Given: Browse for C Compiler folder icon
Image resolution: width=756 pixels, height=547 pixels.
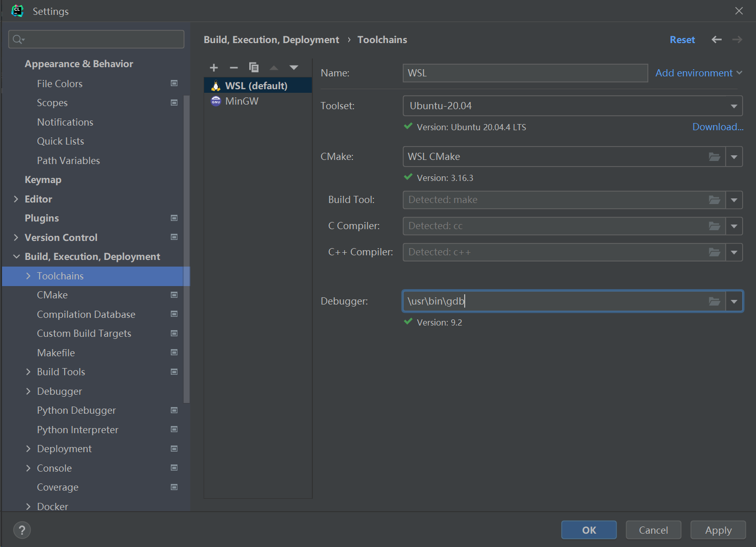Looking at the screenshot, I should click(x=714, y=226).
